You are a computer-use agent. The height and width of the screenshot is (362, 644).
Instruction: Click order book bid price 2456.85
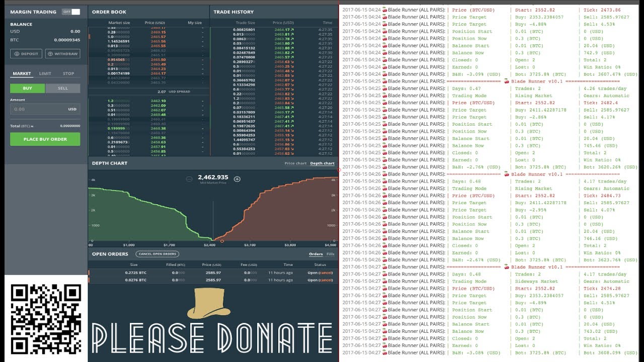(158, 151)
